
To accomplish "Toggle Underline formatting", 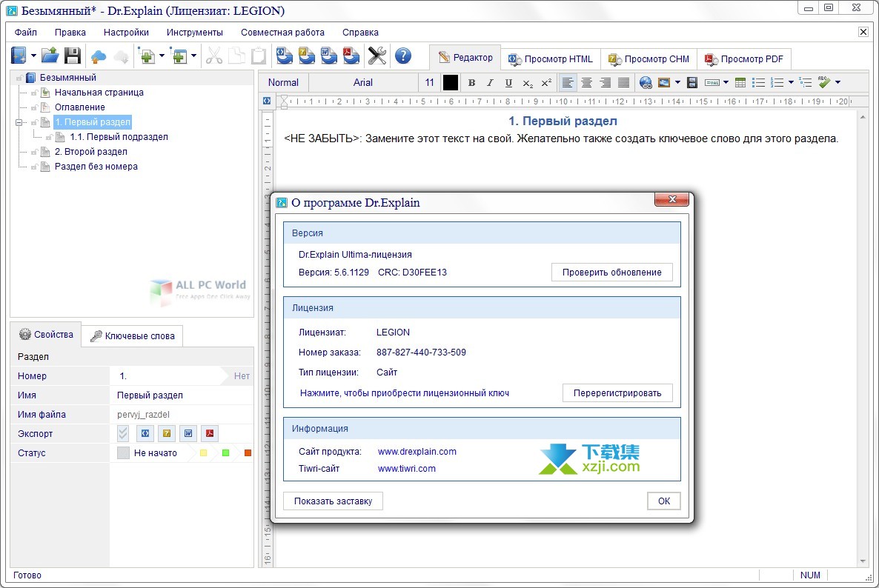I will tap(508, 83).
